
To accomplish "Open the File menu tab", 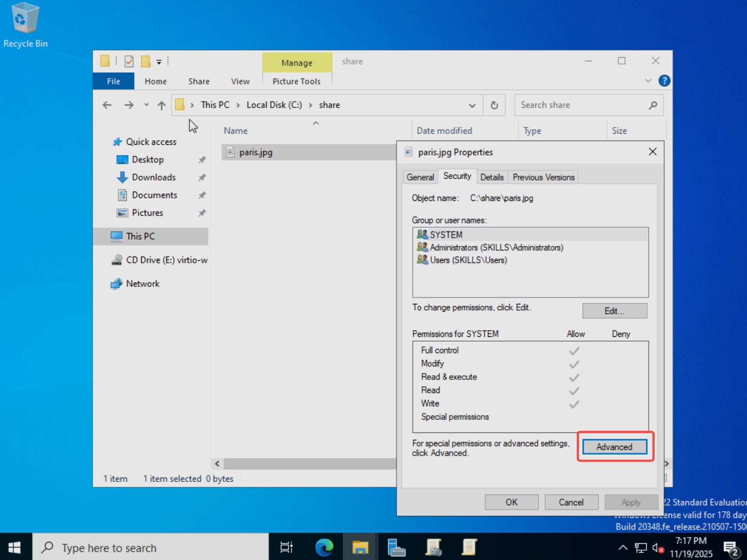I will point(114,81).
